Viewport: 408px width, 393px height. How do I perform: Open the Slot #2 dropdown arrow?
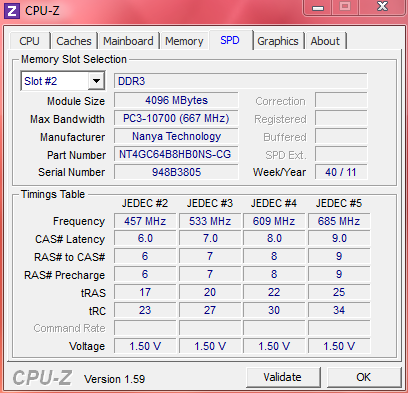tap(96, 81)
